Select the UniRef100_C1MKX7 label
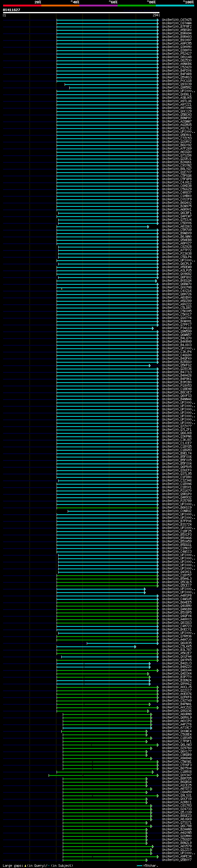This screenshot has height=868, width=197. (177, 548)
